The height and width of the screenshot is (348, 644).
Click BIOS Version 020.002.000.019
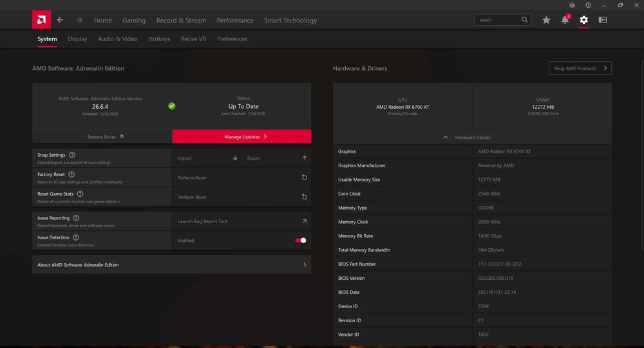click(495, 278)
